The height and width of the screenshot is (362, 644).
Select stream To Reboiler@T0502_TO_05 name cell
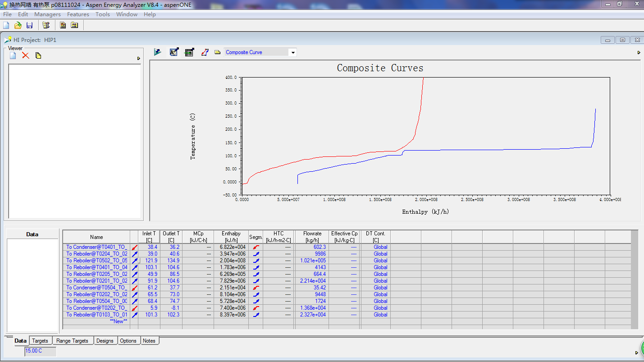[96, 261]
